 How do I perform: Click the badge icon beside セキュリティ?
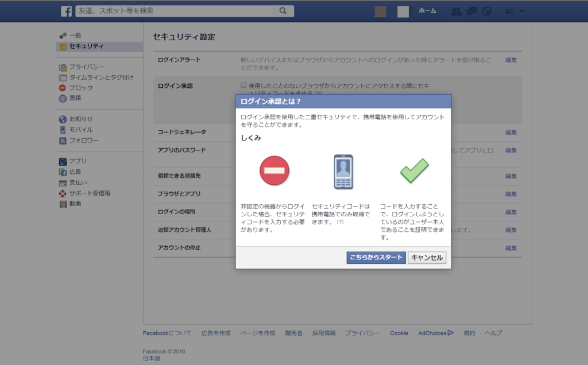click(x=63, y=46)
